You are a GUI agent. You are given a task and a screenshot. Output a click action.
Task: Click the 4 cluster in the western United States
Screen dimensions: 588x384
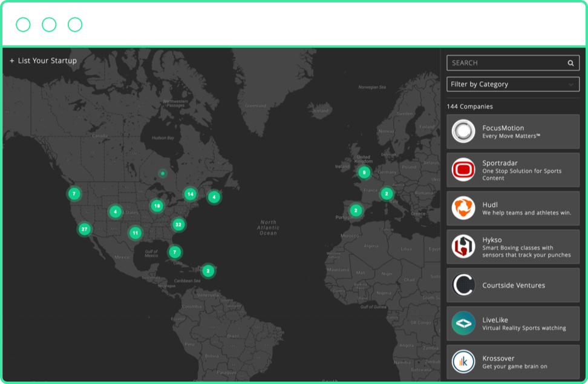pyautogui.click(x=116, y=211)
